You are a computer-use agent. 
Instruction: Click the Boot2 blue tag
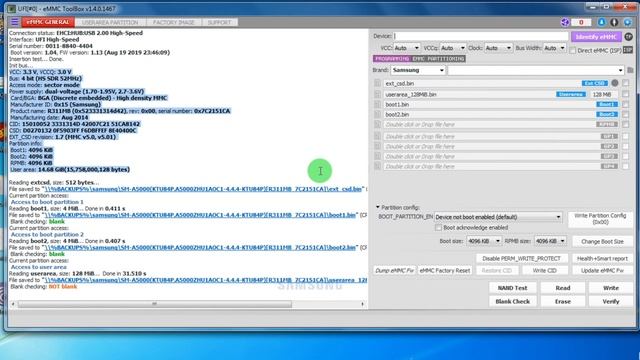pyautogui.click(x=607, y=115)
